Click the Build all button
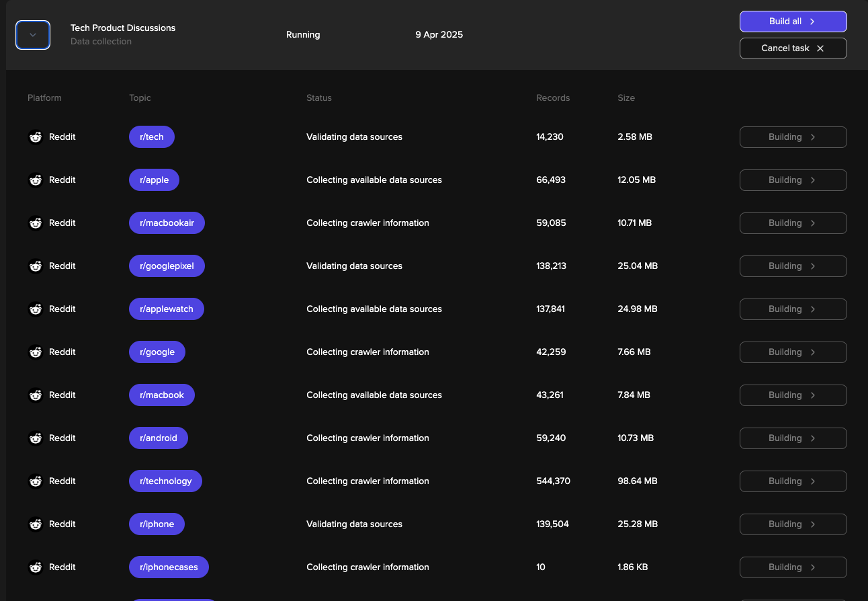Image resolution: width=868 pixels, height=601 pixels. click(793, 22)
